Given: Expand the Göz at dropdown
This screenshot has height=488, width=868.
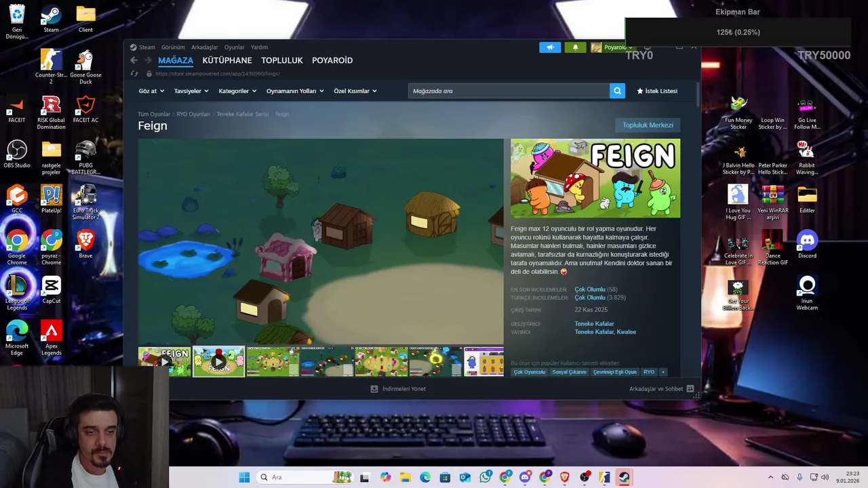Looking at the screenshot, I should (151, 91).
